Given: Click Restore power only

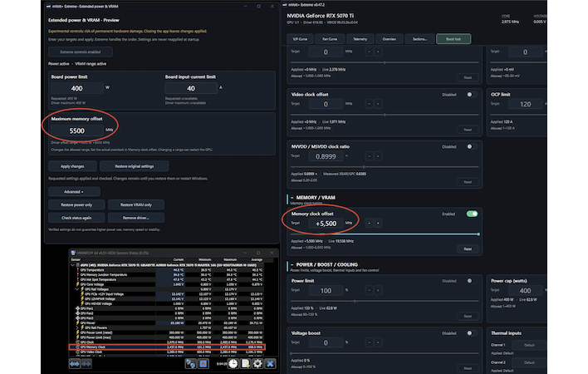Looking at the screenshot, I should pyautogui.click(x=76, y=204).
